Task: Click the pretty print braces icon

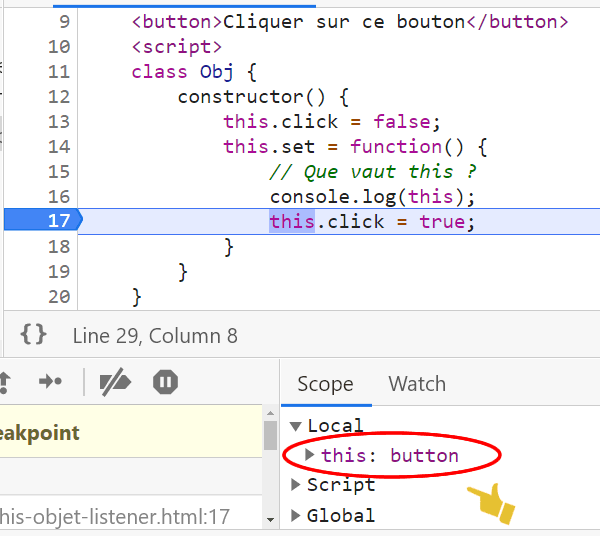Action: click(34, 335)
